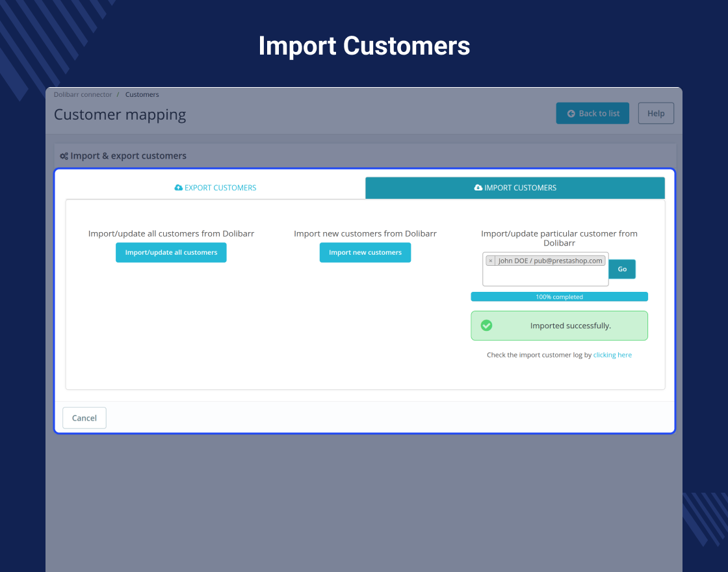The height and width of the screenshot is (572, 728).
Task: Click the Import new customers button
Action: [365, 253]
